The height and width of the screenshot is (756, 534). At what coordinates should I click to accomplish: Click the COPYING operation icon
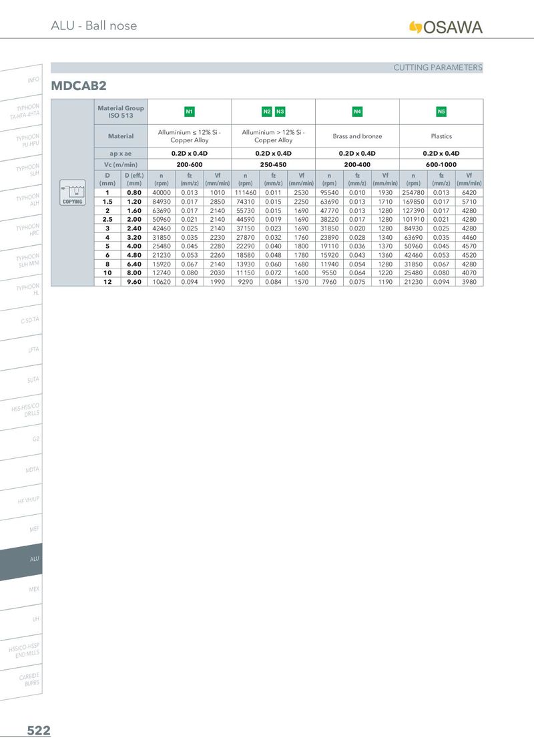point(72,192)
